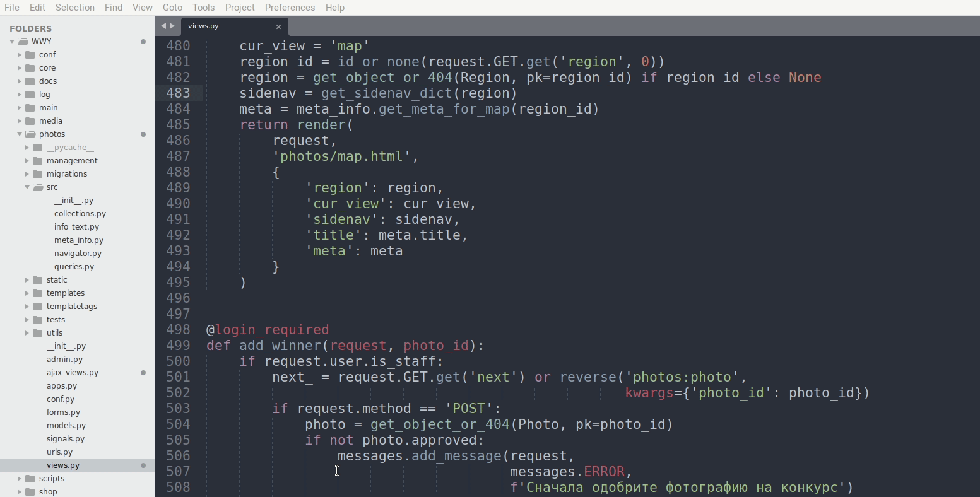Expand the tests folder in the sidebar
Screen dimensions: 980x497
(27, 319)
